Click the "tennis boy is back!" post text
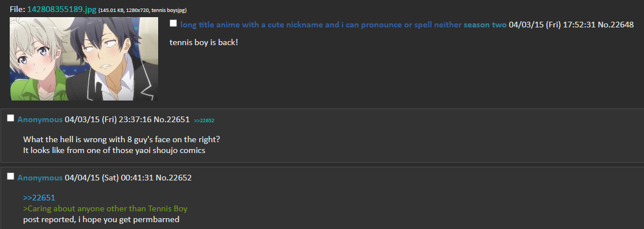This screenshot has width=644, height=229. [204, 43]
